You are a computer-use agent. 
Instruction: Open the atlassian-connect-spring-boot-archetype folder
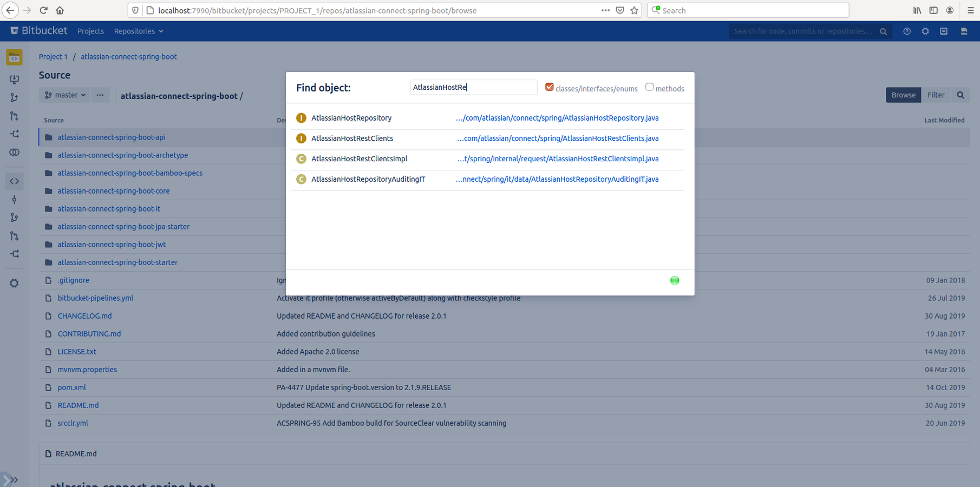click(123, 155)
